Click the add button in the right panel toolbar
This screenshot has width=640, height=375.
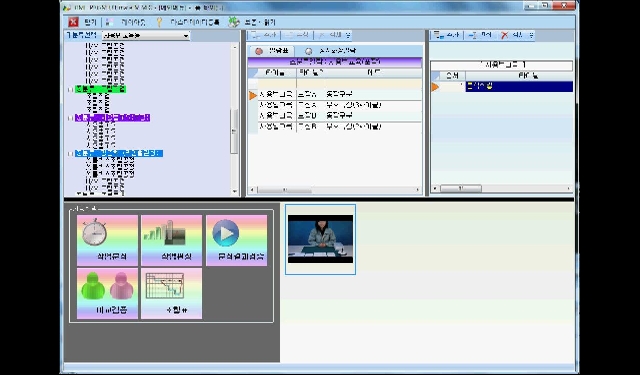446,35
